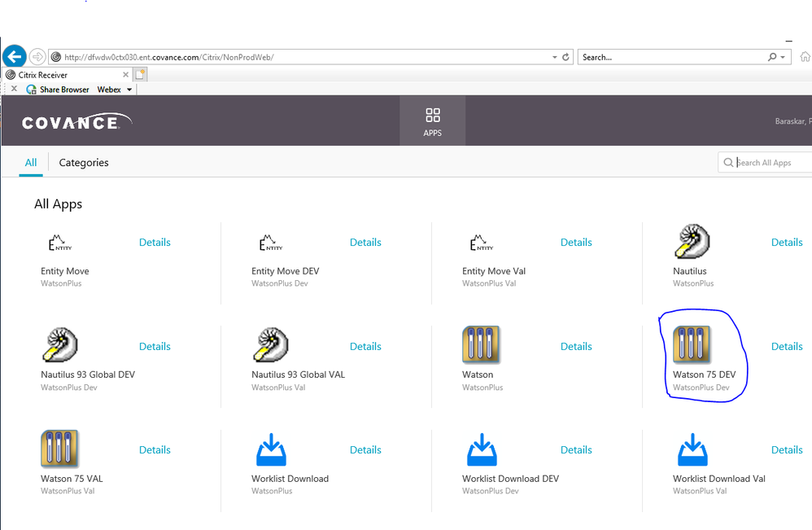The height and width of the screenshot is (530, 812).
Task: Select the All tab
Action: 31,163
